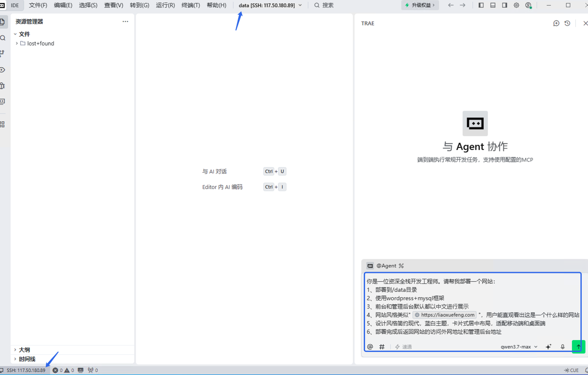Viewport: 588px width, 375px height.
Task: Open the settings gear in the title bar
Action: point(516,5)
